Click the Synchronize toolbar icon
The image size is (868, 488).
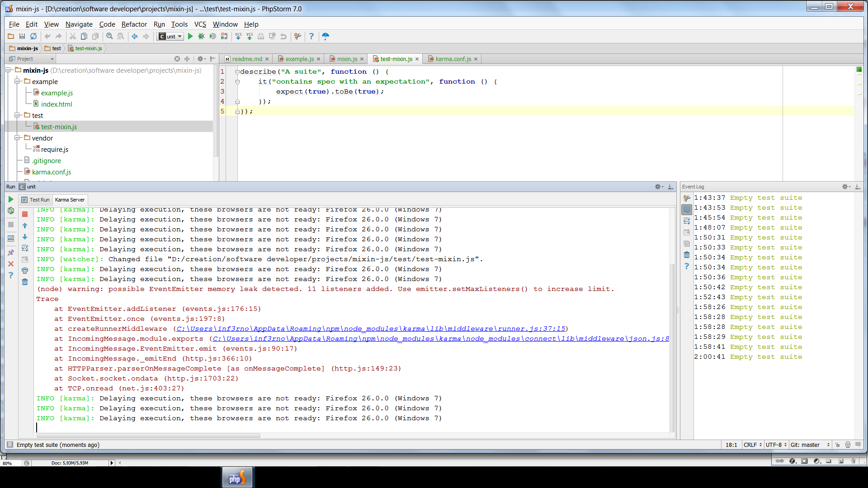33,36
